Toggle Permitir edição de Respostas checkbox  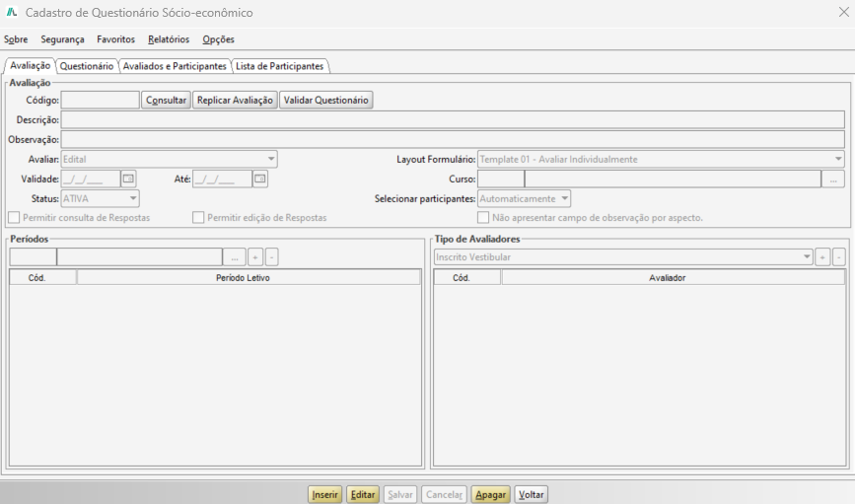point(198,218)
